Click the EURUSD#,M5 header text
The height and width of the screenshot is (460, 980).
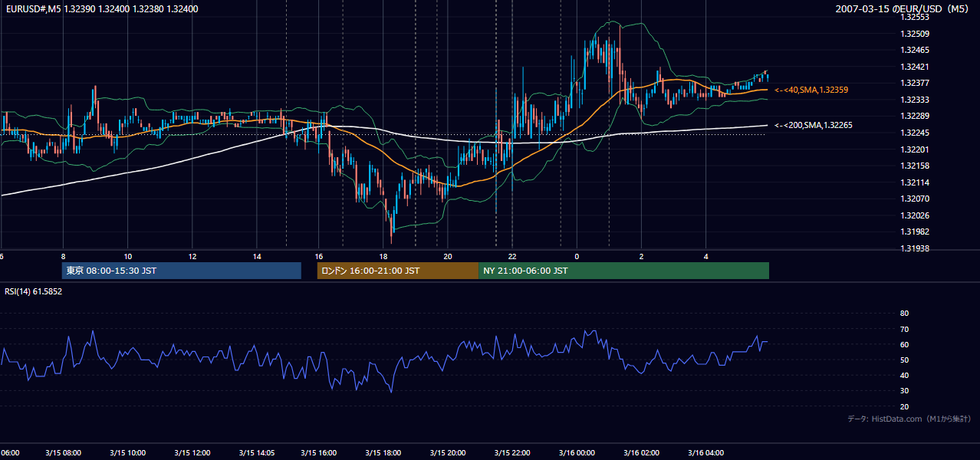coord(101,8)
